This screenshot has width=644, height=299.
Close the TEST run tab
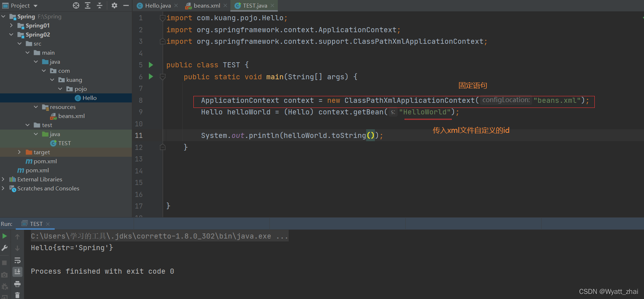tap(48, 224)
